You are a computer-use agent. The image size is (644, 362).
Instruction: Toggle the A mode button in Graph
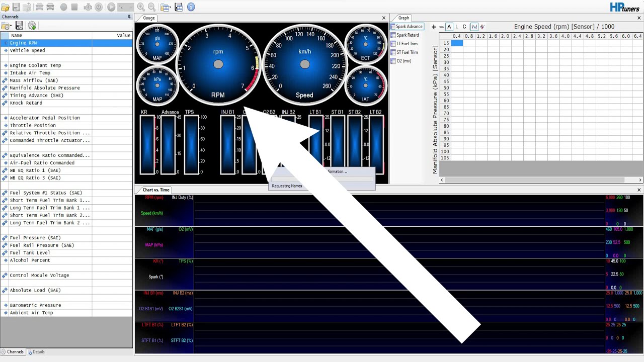pos(449,27)
